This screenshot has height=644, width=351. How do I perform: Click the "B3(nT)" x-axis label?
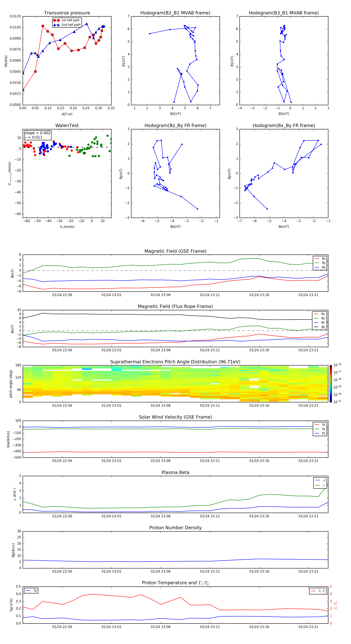click(284, 114)
